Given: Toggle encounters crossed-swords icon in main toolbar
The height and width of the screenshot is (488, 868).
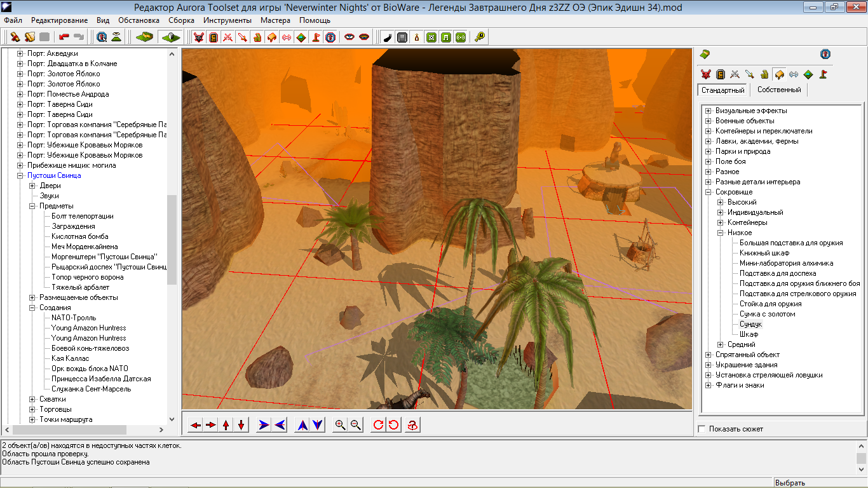Looking at the screenshot, I should tap(228, 37).
